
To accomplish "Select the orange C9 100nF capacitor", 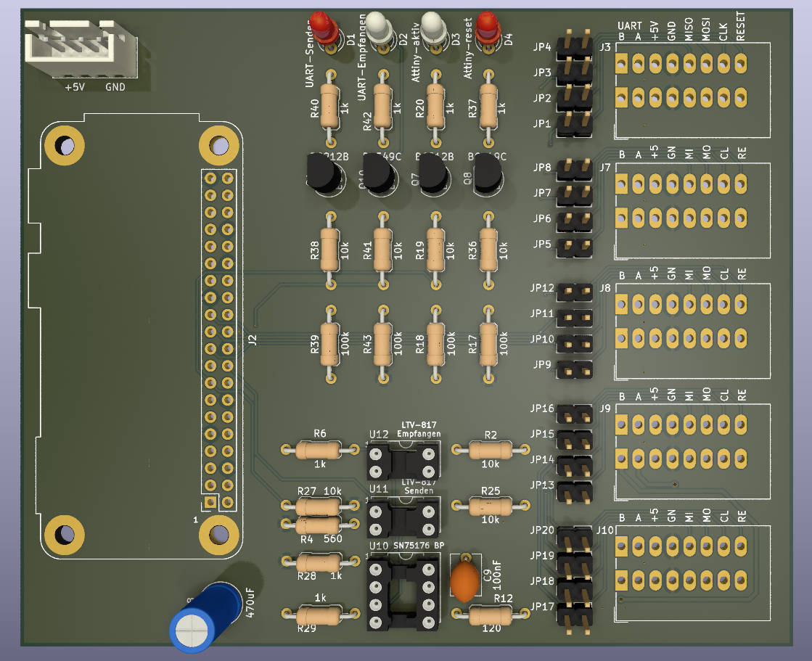I will 464,581.
